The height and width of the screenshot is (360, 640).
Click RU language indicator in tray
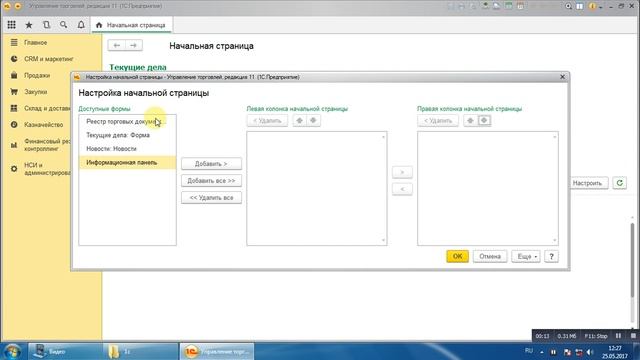(x=529, y=351)
